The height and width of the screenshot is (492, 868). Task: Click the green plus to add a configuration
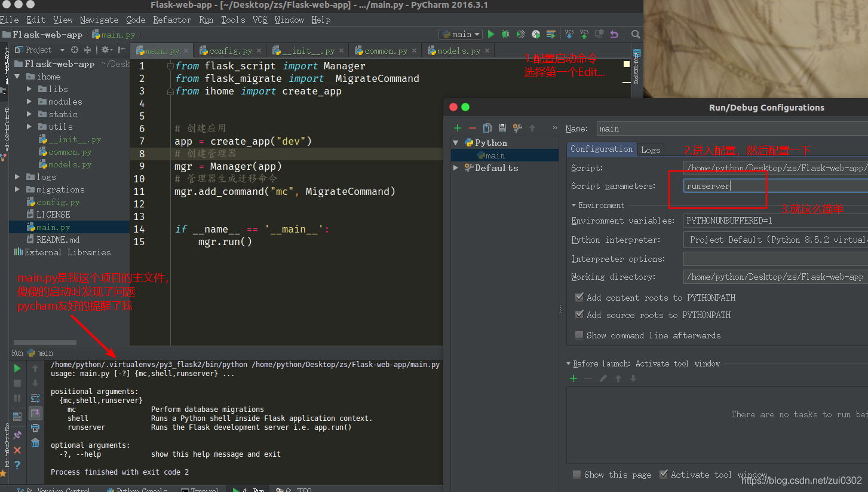click(458, 128)
